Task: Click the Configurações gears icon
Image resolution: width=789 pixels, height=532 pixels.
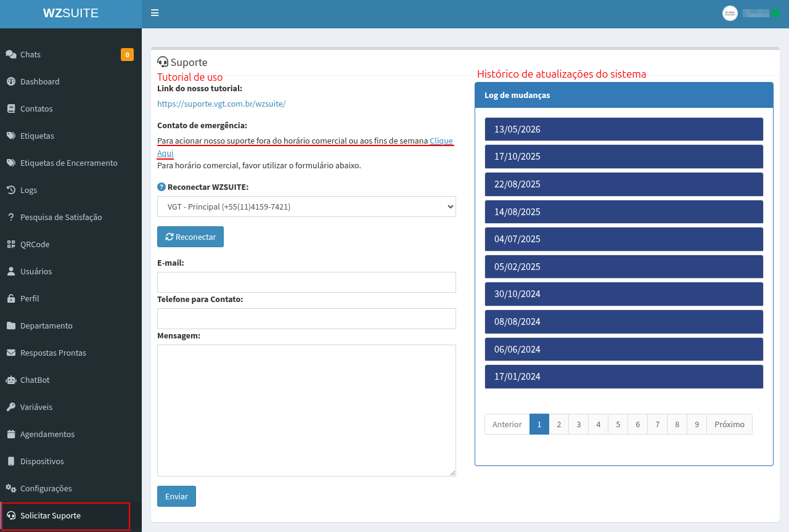Action: [11, 488]
